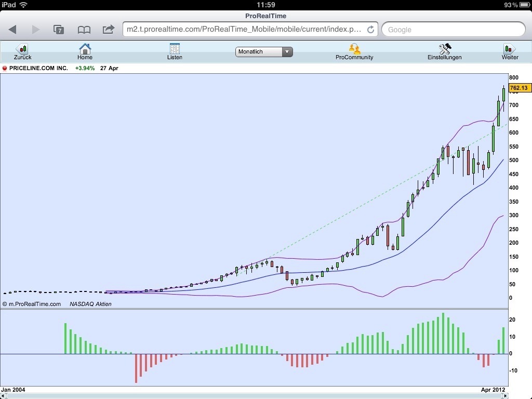Reload the page with the refresh icon
Image resolution: width=532 pixels, height=399 pixels.
[370, 30]
